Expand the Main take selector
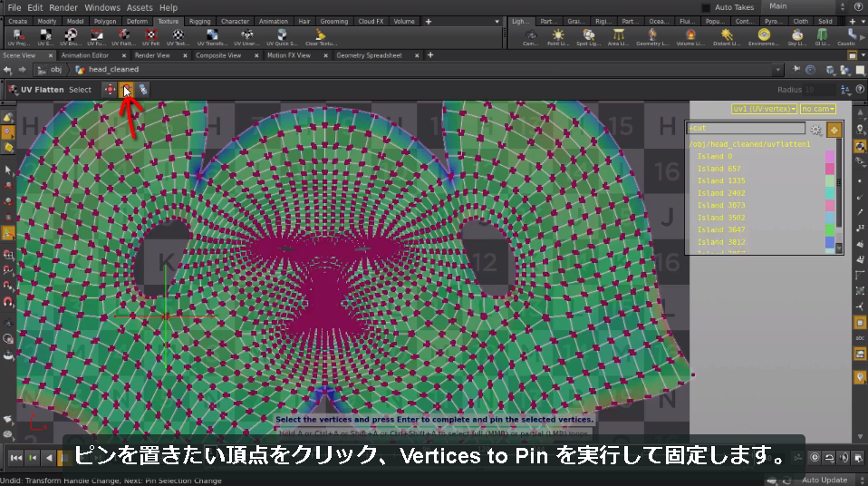This screenshot has width=868, height=486. click(x=807, y=6)
